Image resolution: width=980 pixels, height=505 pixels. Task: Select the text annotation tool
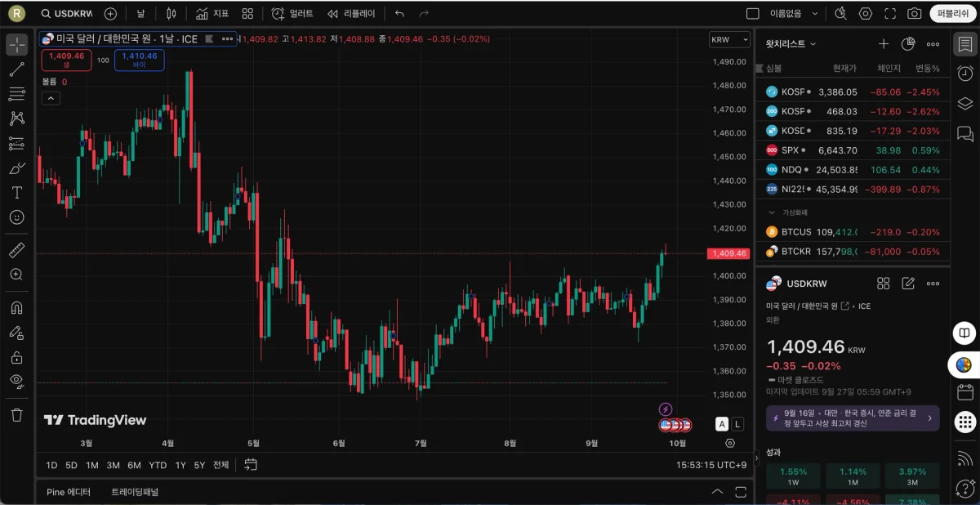click(x=16, y=193)
